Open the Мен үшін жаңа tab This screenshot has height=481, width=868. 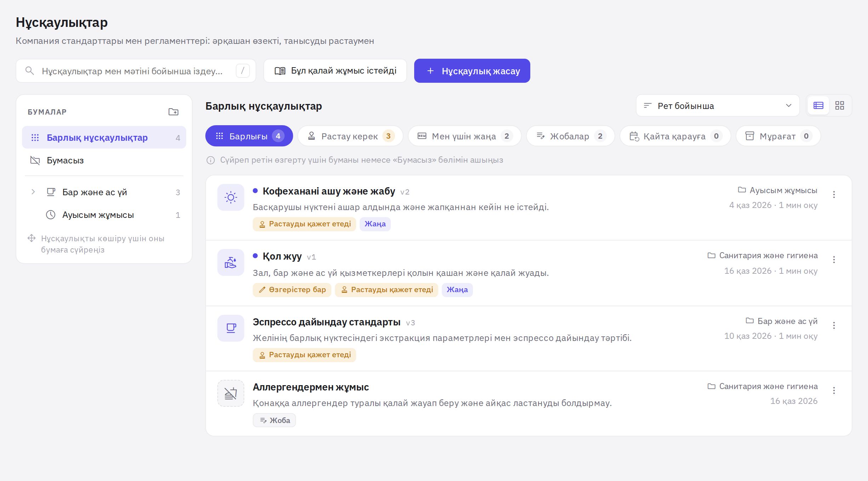(464, 136)
